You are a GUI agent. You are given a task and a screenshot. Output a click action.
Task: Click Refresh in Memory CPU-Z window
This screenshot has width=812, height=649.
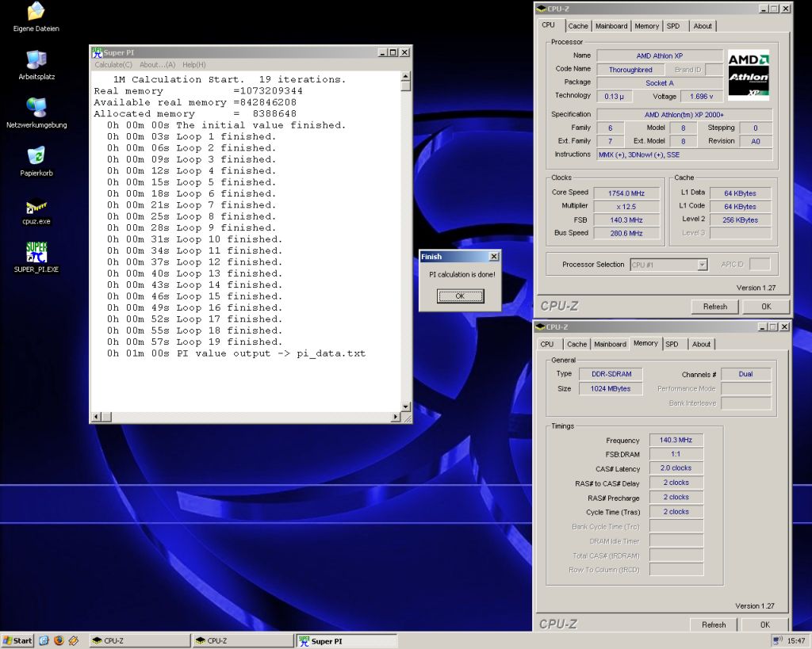point(714,624)
